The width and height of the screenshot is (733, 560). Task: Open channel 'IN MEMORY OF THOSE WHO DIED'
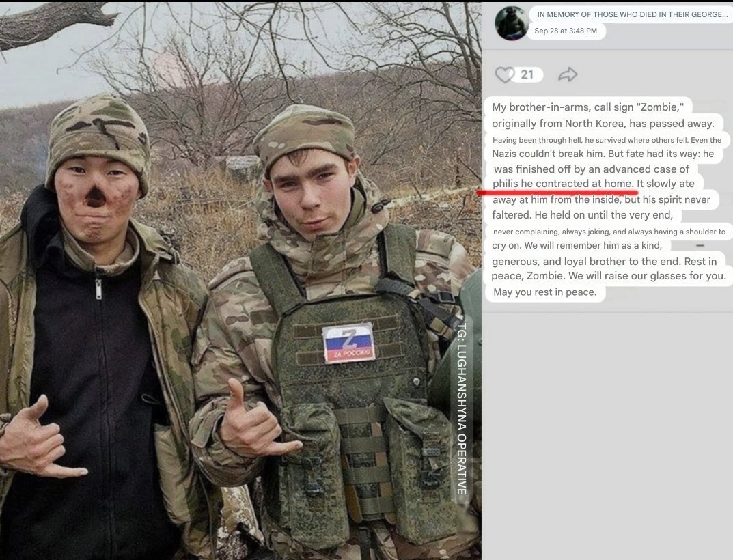[x=632, y=14]
